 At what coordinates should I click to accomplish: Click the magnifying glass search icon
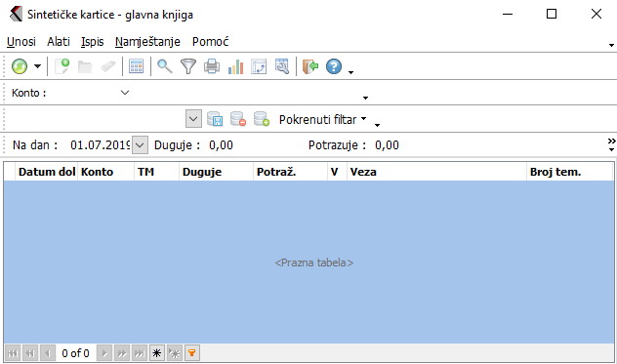164,66
